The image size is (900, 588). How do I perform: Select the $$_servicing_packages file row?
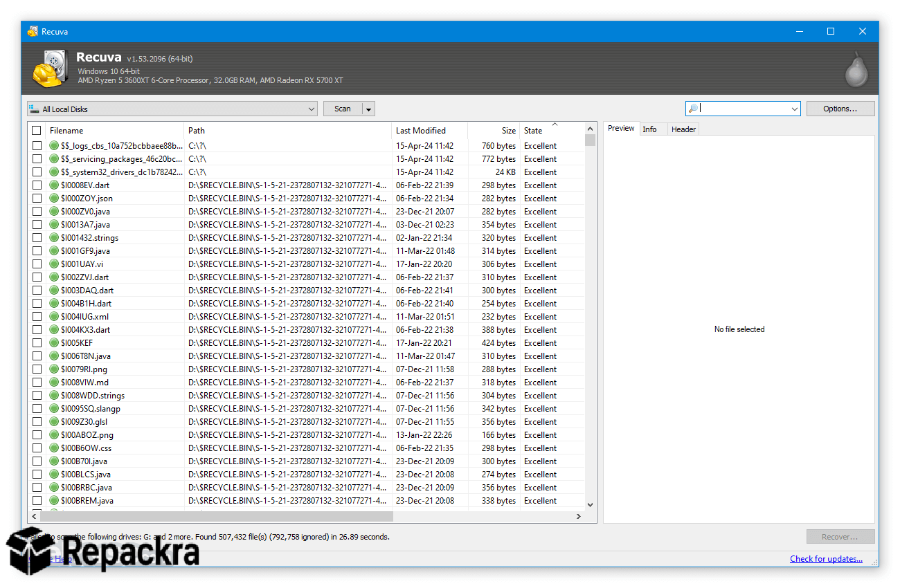pos(306,159)
